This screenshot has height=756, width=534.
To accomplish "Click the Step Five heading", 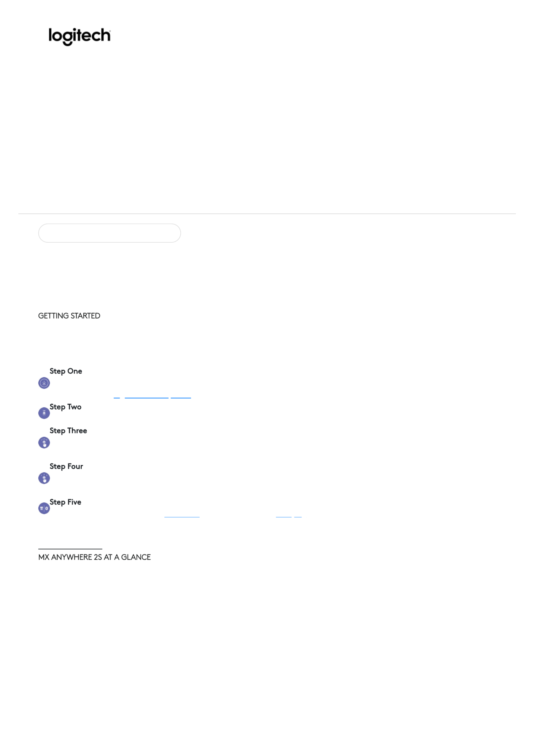I will click(65, 502).
